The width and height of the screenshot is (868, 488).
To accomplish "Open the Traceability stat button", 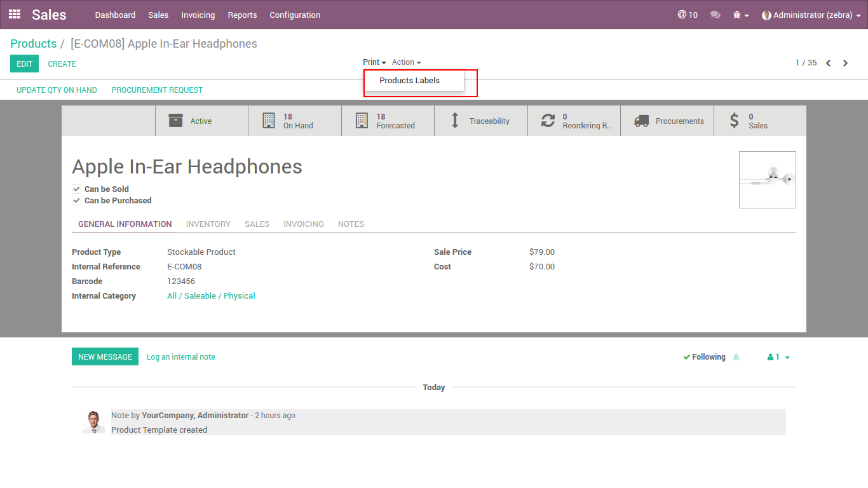I will [x=481, y=121].
